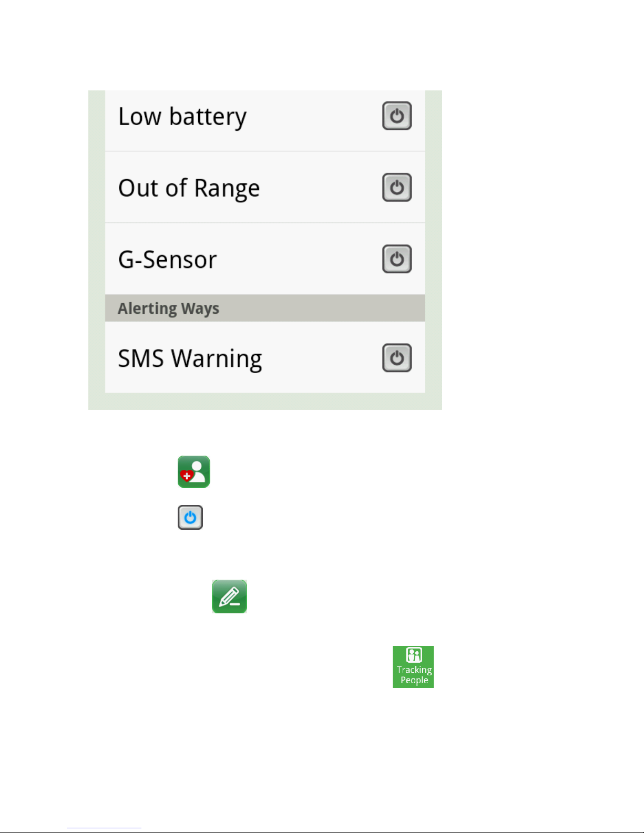Click the pale green border beside the Low battery row

click(x=97, y=121)
